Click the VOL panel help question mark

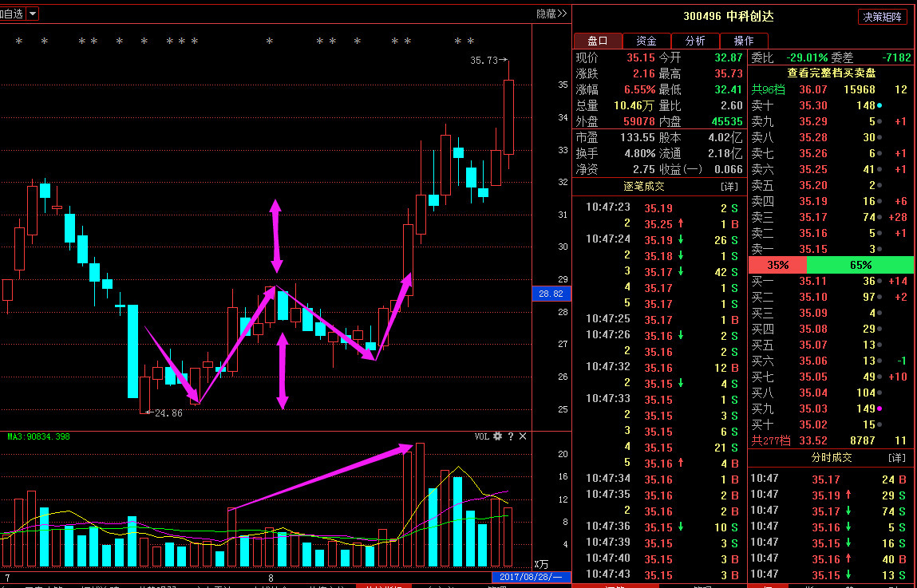pos(511,436)
